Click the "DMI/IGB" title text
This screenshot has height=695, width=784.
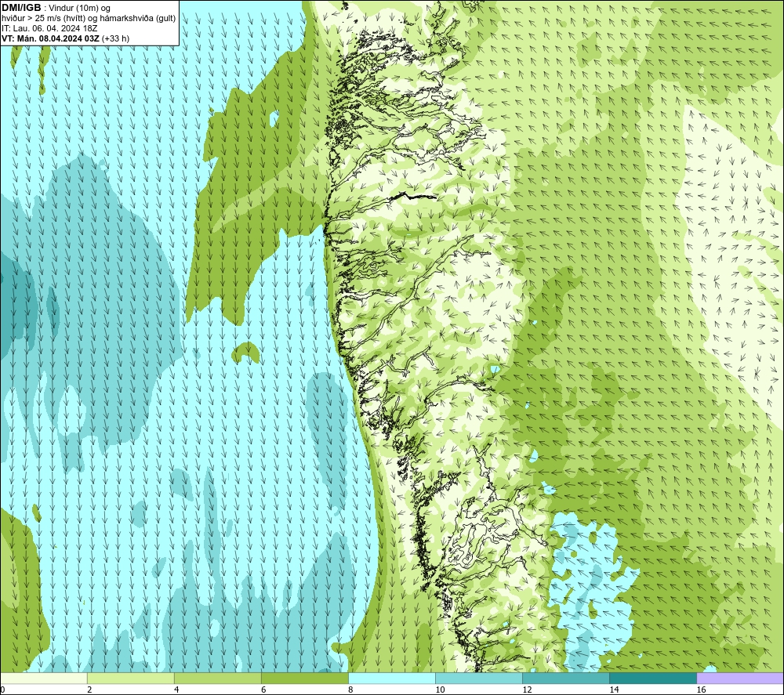[21, 8]
